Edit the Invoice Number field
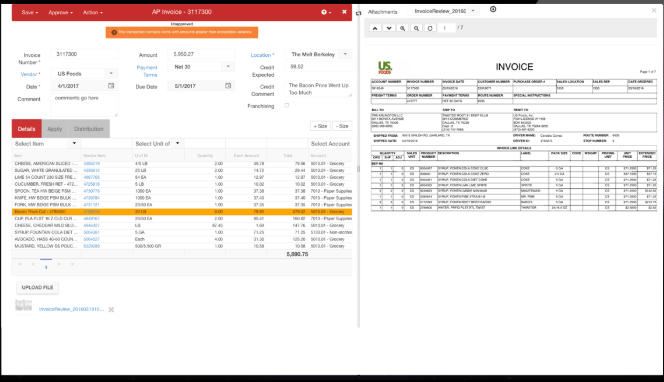This screenshot has height=382, width=664. pos(84,54)
